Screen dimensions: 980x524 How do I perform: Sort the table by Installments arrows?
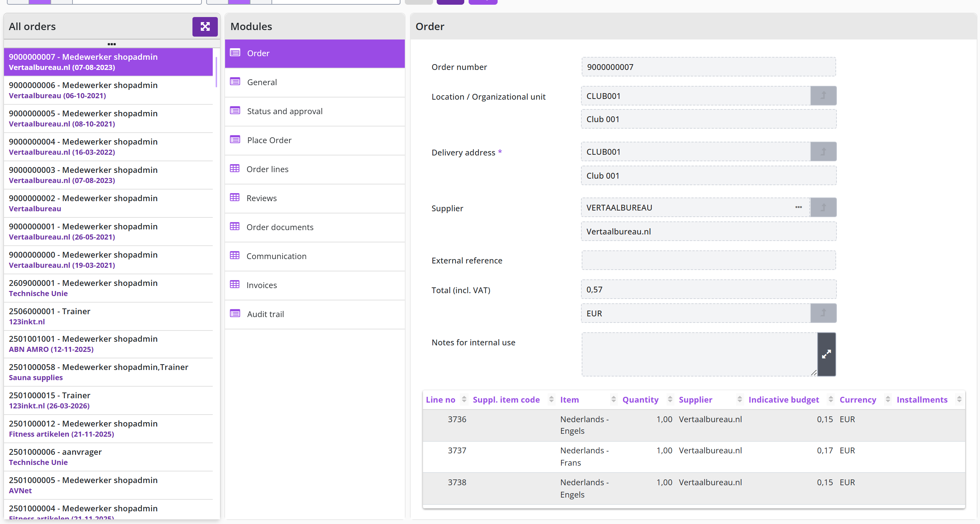[x=959, y=399]
